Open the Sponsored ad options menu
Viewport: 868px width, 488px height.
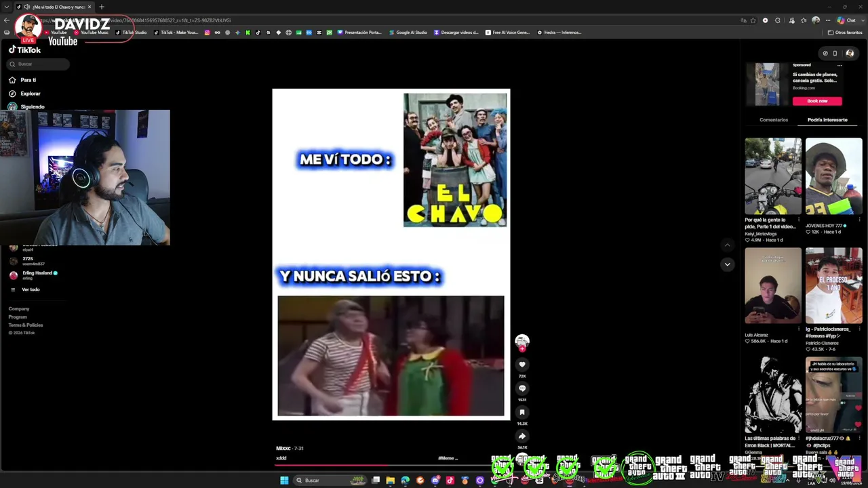[x=840, y=65]
